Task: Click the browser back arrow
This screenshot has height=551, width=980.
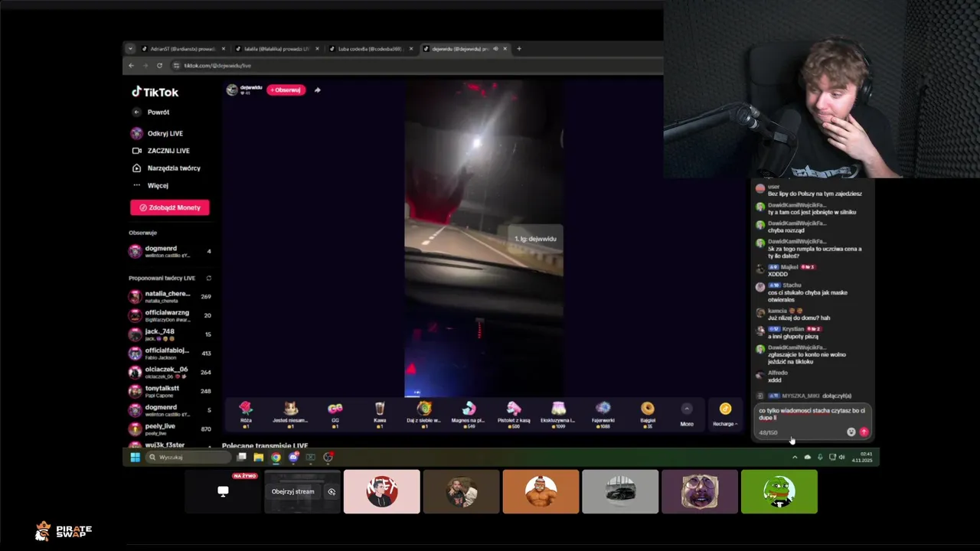Action: 131,66
